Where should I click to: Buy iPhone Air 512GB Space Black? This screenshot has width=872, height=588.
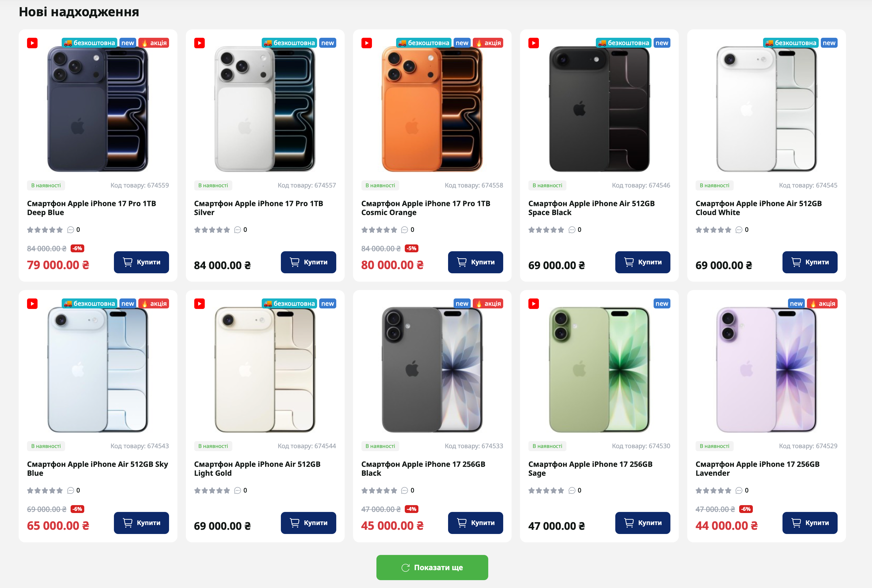coord(642,262)
